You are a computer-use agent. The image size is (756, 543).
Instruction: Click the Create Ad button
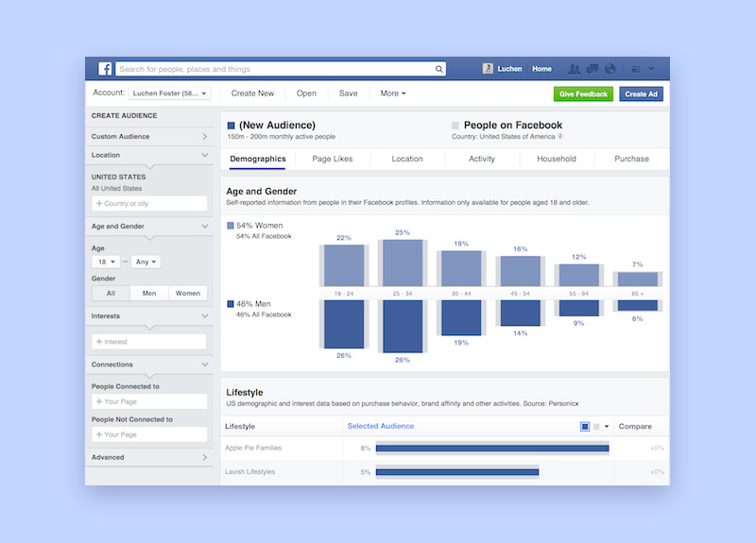tap(642, 93)
